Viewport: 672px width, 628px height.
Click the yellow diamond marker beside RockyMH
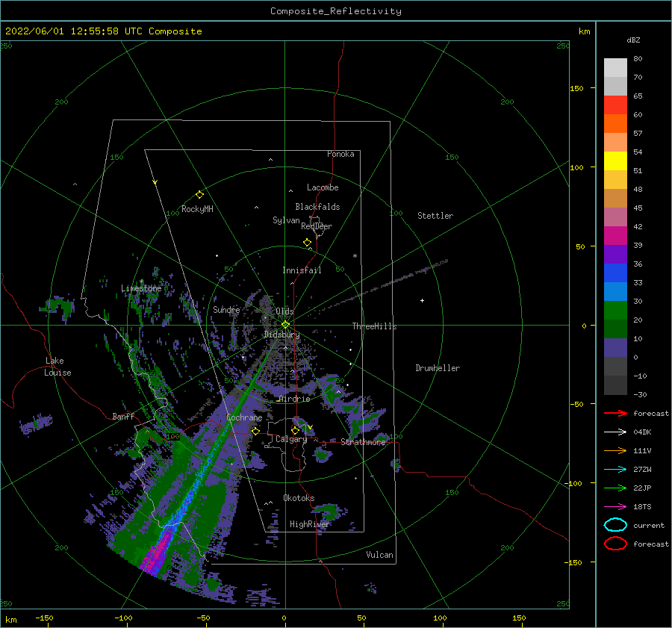coord(199,195)
